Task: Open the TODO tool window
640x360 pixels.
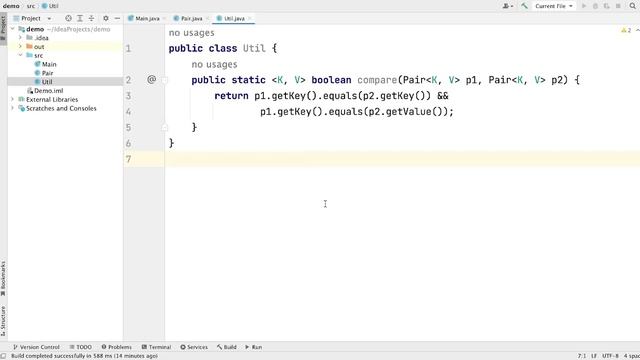Action: tap(80, 347)
